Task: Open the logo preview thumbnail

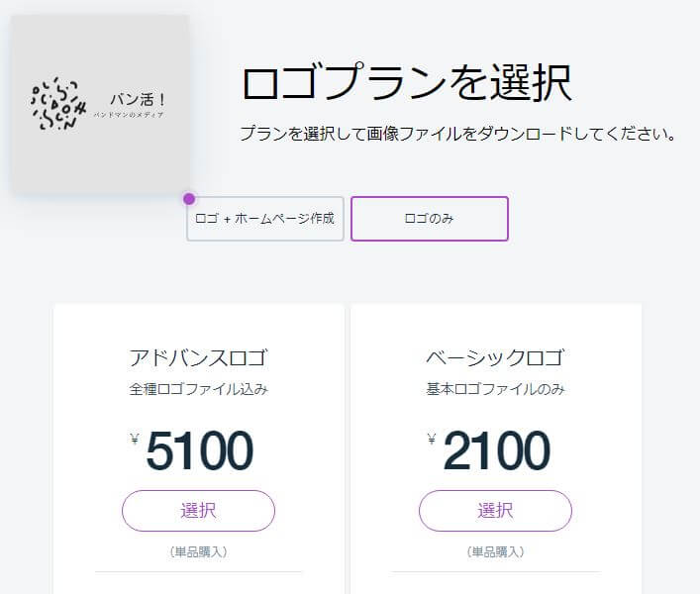Action: point(100,104)
